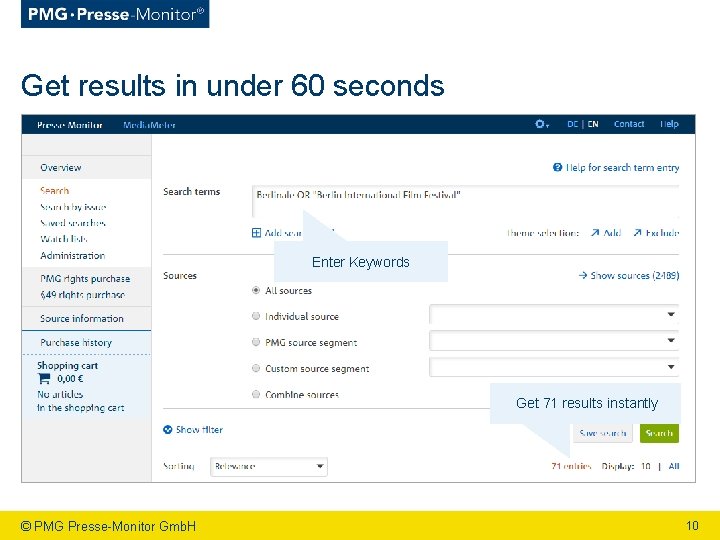Image resolution: width=720 pixels, height=540 pixels.
Task: Click the Add search plus icon
Action: 256,233
